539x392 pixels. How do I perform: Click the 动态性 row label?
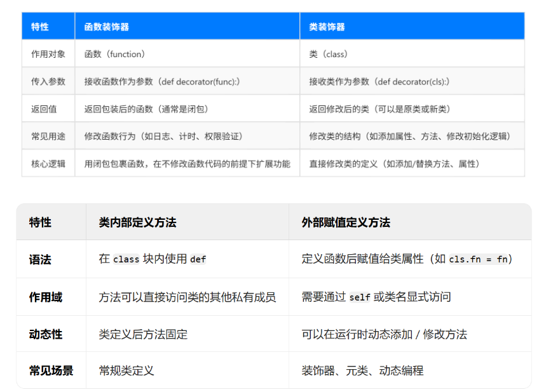(x=41, y=334)
